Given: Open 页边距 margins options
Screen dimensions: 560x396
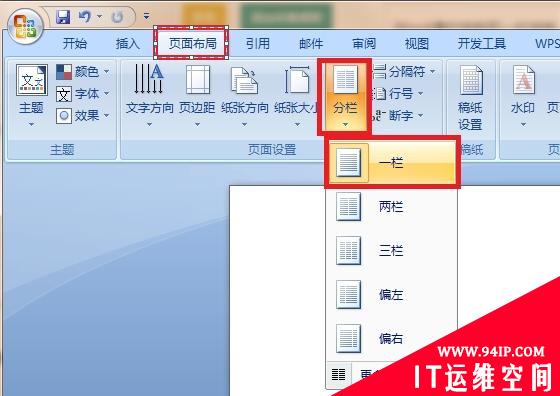Looking at the screenshot, I should (197, 96).
